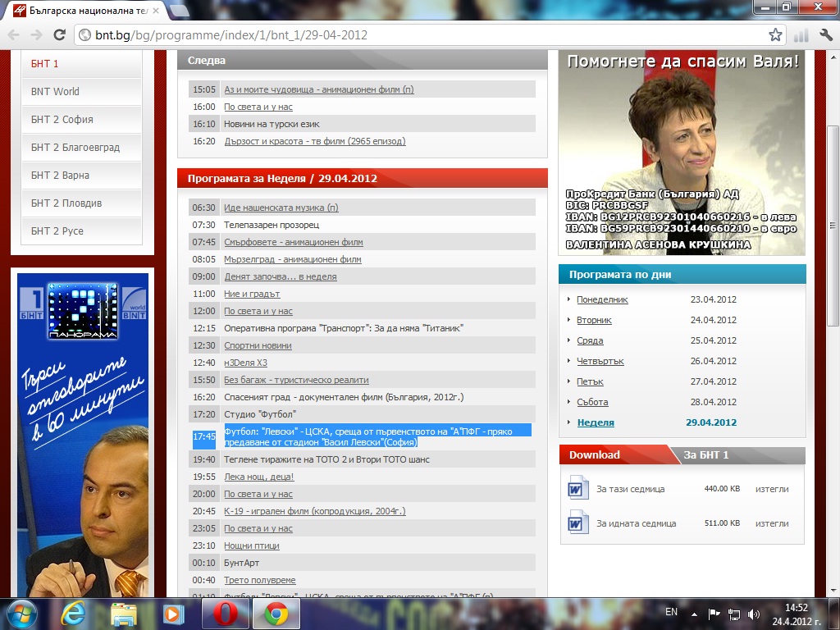Reload the page with the refresh icon

pos(59,35)
